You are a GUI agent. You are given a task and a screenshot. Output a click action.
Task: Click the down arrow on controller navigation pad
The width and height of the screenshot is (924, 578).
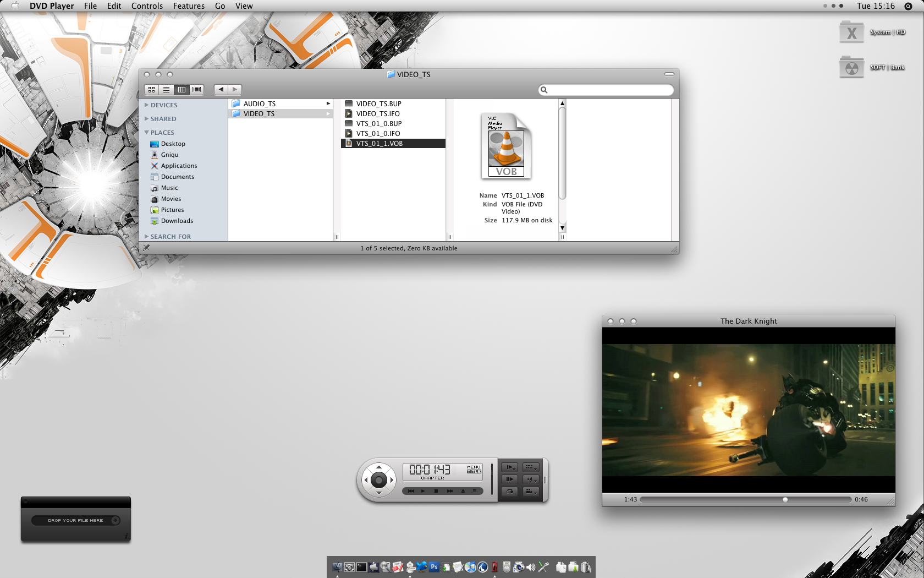pyautogui.click(x=379, y=493)
